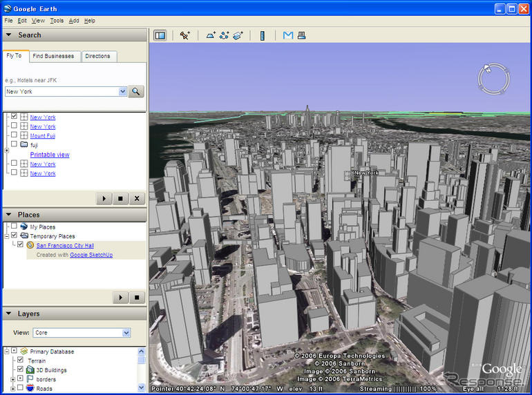Uncheck the 3D Buildings layer

20,370
